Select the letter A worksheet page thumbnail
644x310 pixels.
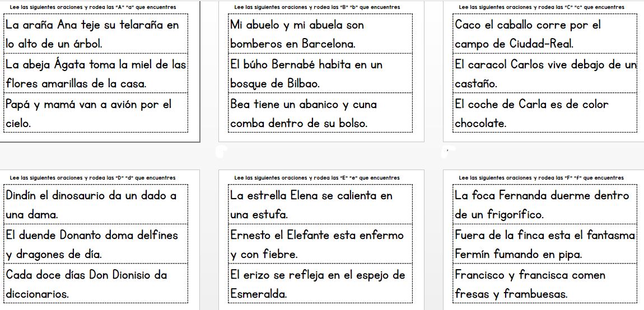tap(100, 71)
